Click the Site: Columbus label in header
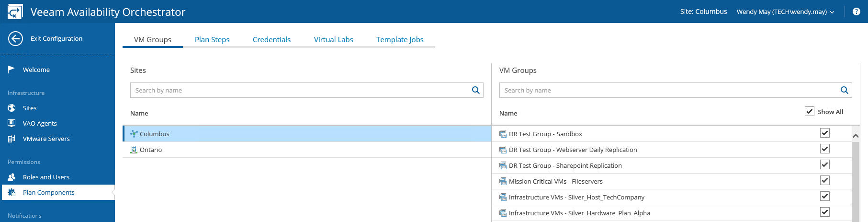Image resolution: width=868 pixels, height=222 pixels. point(703,12)
